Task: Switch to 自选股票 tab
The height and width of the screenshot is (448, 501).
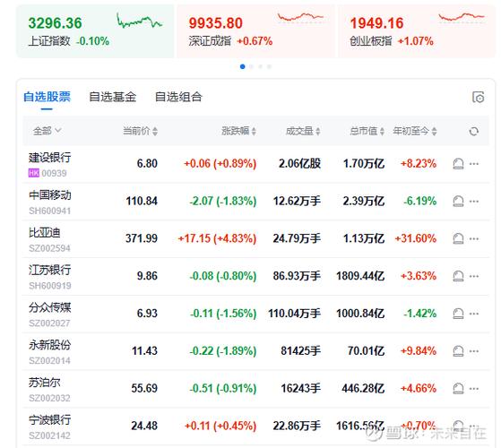Action: 47,97
